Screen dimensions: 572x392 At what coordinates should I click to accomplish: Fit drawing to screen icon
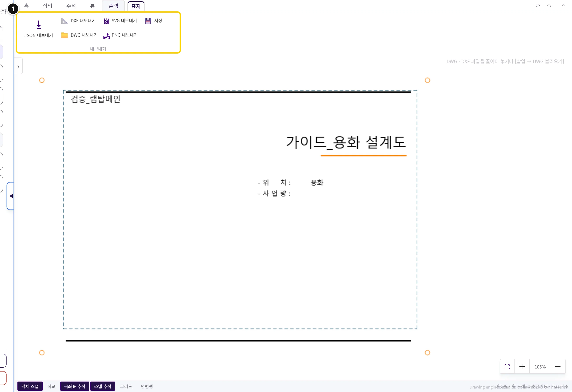click(507, 367)
